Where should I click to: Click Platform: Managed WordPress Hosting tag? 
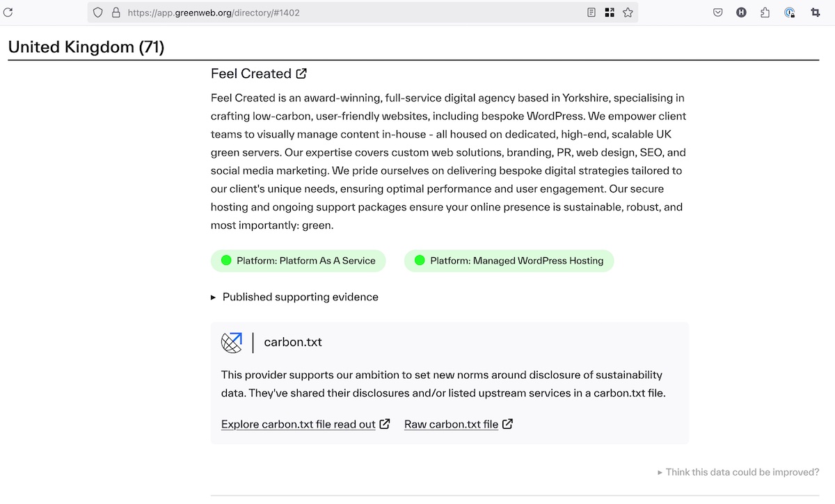(x=509, y=261)
